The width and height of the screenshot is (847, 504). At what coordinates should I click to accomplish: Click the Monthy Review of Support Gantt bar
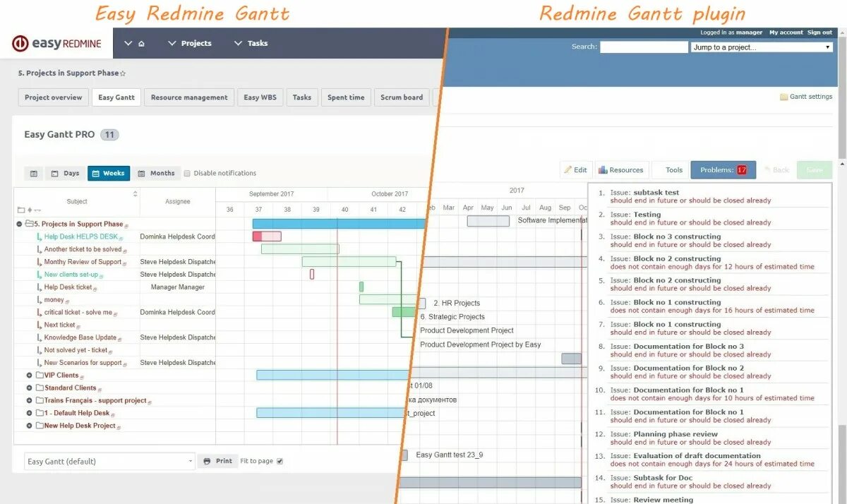(349, 262)
